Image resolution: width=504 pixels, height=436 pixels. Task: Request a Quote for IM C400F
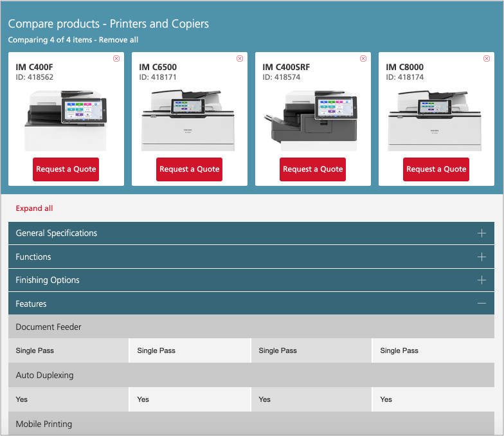[66, 169]
